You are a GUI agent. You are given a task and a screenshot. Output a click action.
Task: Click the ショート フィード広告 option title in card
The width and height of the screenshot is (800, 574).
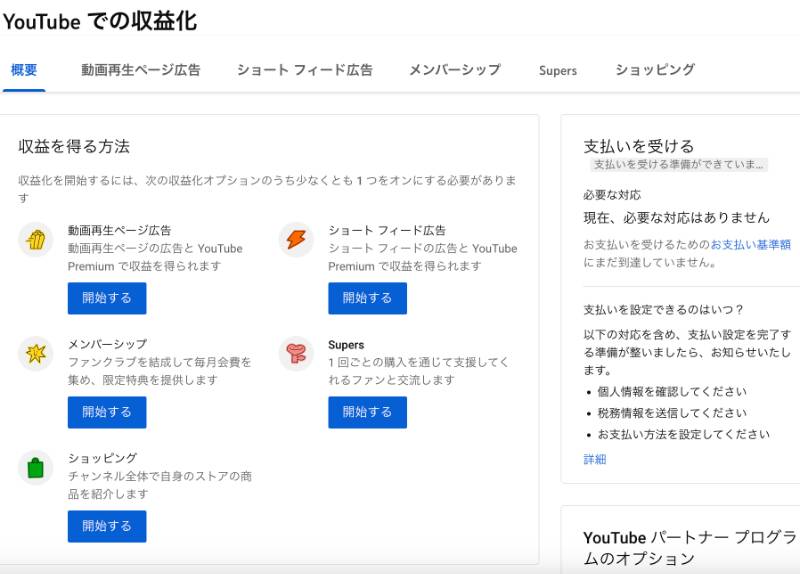click(387, 230)
